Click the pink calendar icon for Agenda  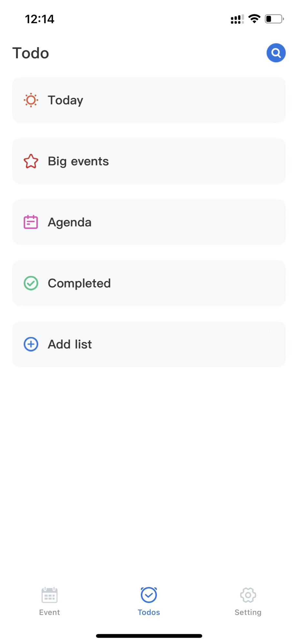(31, 222)
